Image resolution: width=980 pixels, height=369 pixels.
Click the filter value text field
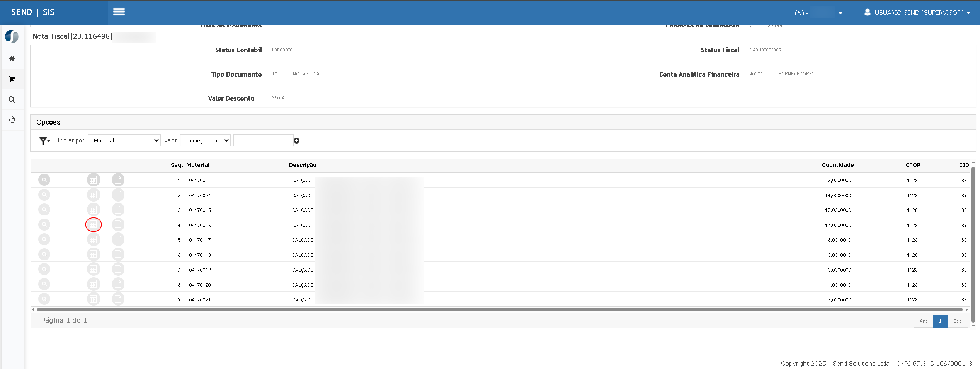tap(264, 140)
